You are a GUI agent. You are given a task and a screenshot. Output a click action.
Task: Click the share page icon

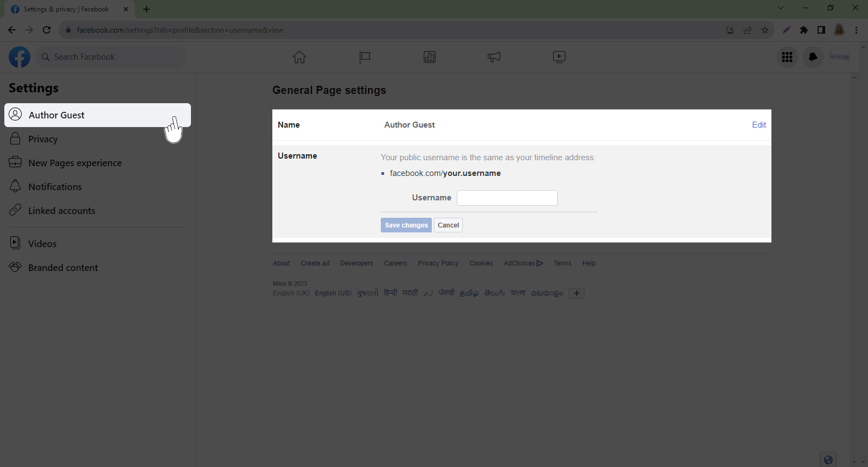tap(748, 30)
